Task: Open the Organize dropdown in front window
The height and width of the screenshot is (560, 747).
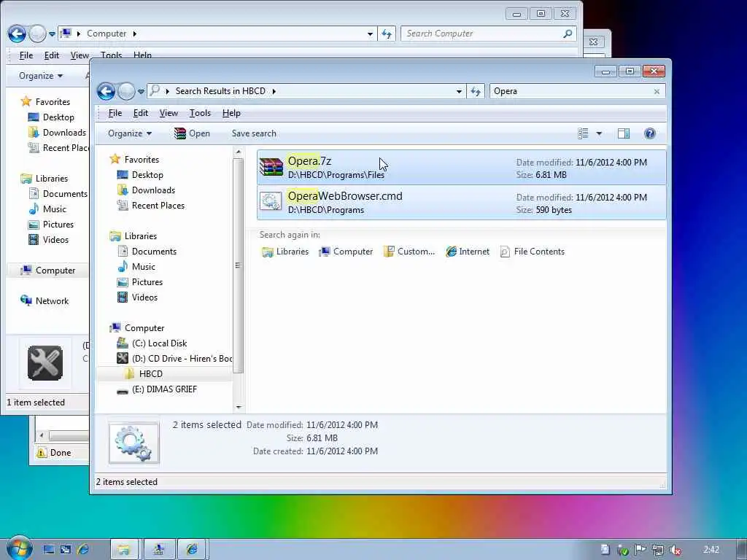Action: point(130,133)
